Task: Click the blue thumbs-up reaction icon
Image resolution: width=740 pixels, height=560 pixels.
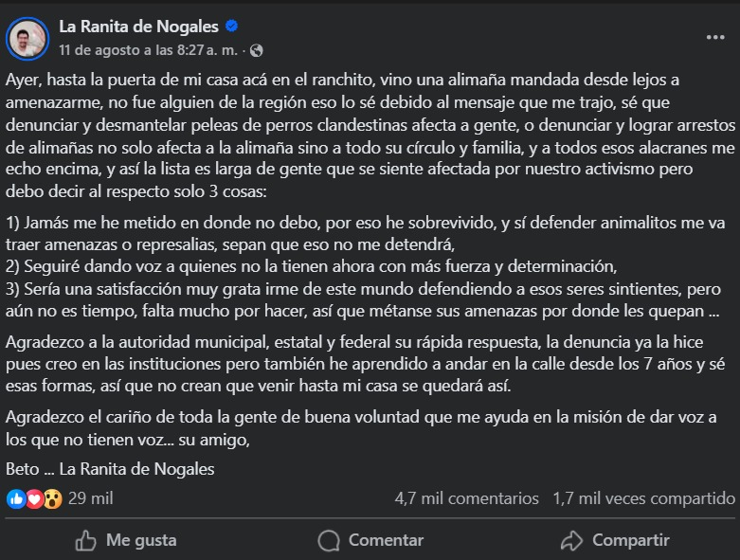Action: (15, 498)
